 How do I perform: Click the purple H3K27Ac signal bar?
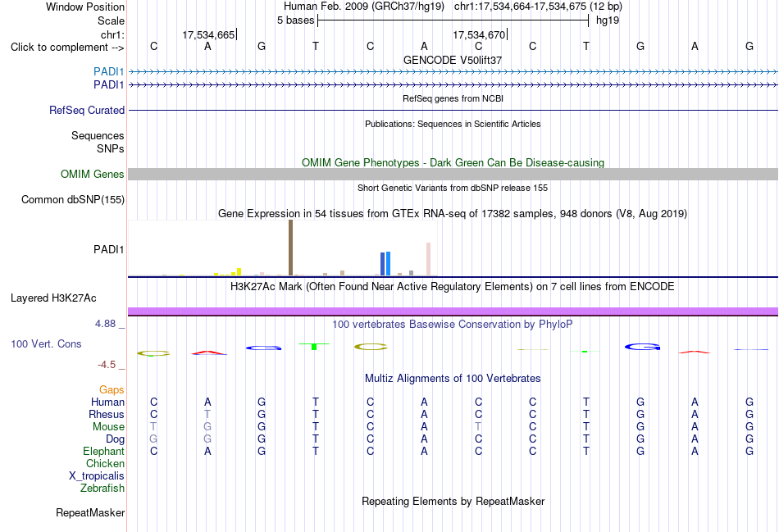pos(453,311)
